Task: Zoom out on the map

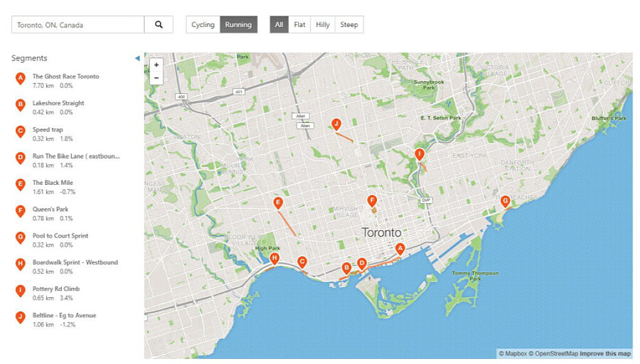Action: pos(156,78)
